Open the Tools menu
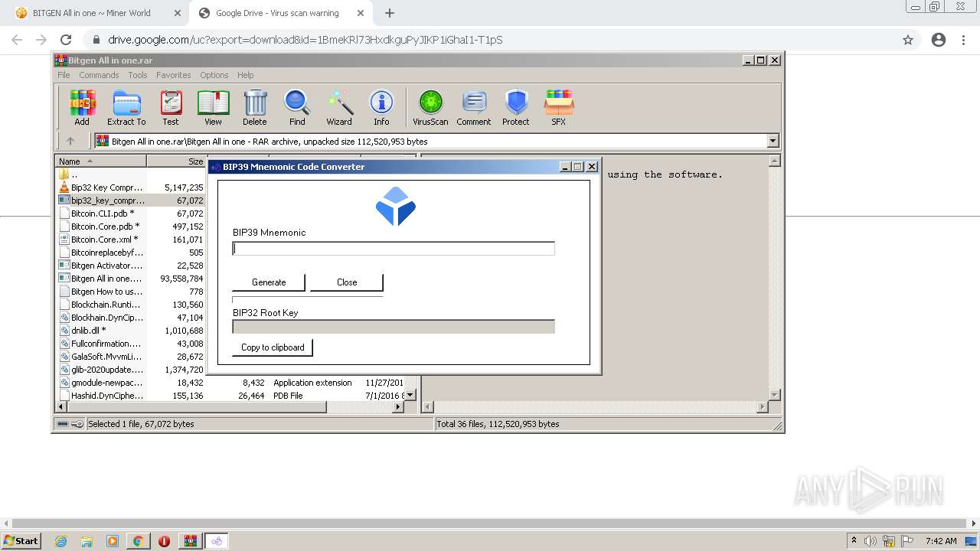 coord(138,75)
